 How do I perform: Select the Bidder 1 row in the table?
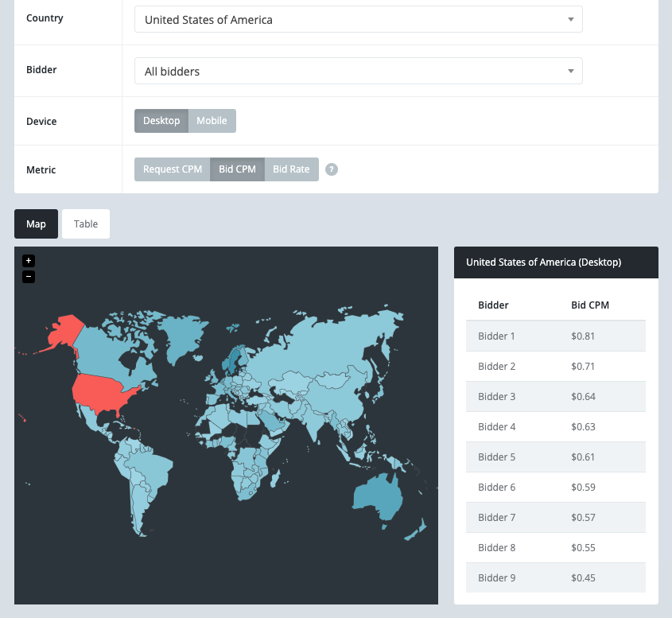[x=555, y=336]
